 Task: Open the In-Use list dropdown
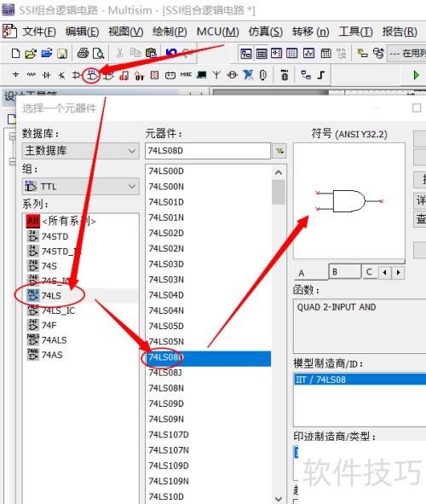click(407, 54)
